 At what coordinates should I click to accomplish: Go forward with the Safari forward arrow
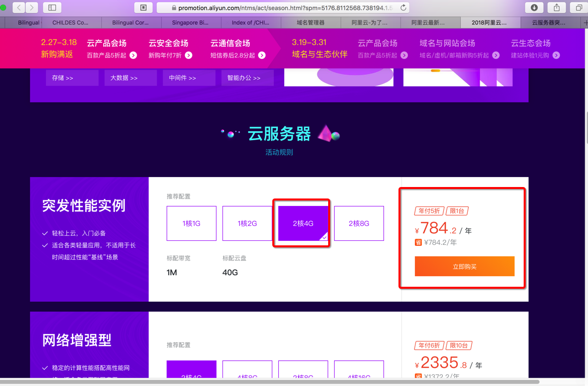coord(32,7)
